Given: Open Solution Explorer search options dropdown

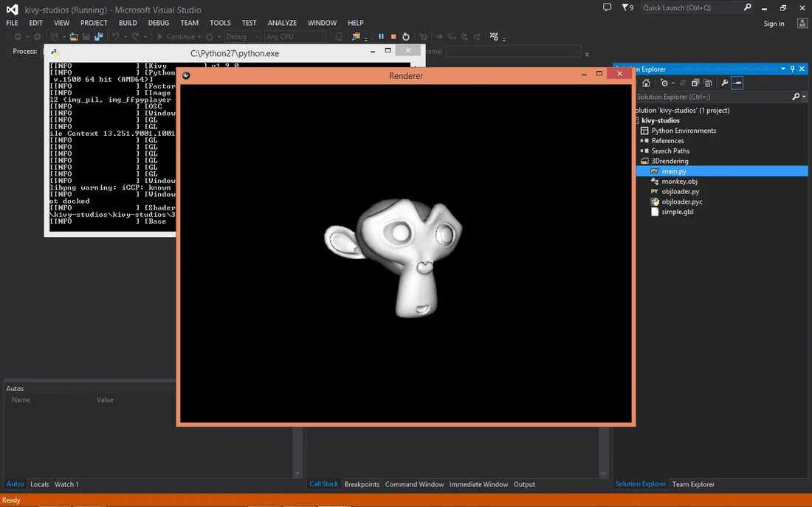Looking at the screenshot, I should (x=804, y=97).
